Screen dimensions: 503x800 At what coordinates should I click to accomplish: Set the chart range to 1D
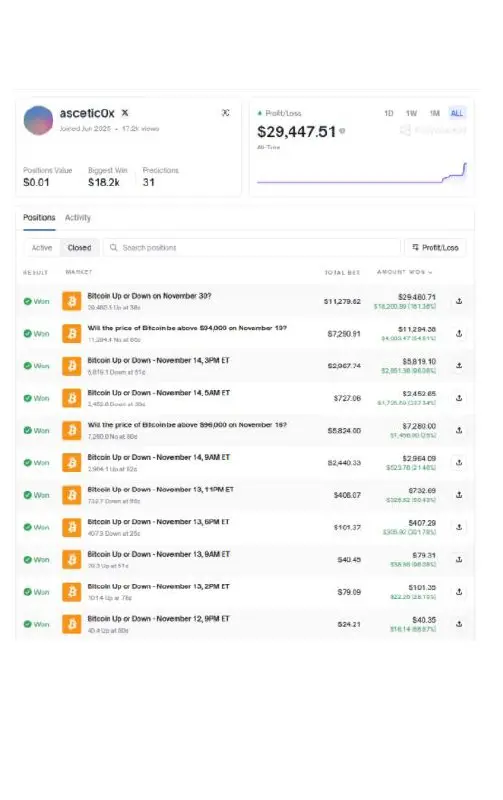pyautogui.click(x=389, y=113)
